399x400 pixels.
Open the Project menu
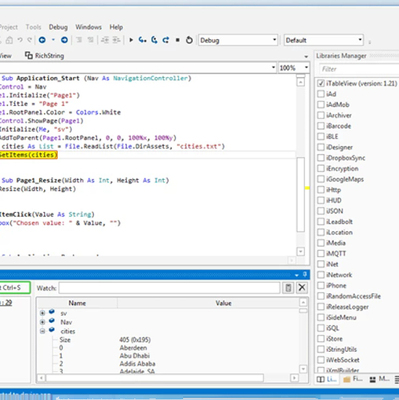(9, 27)
